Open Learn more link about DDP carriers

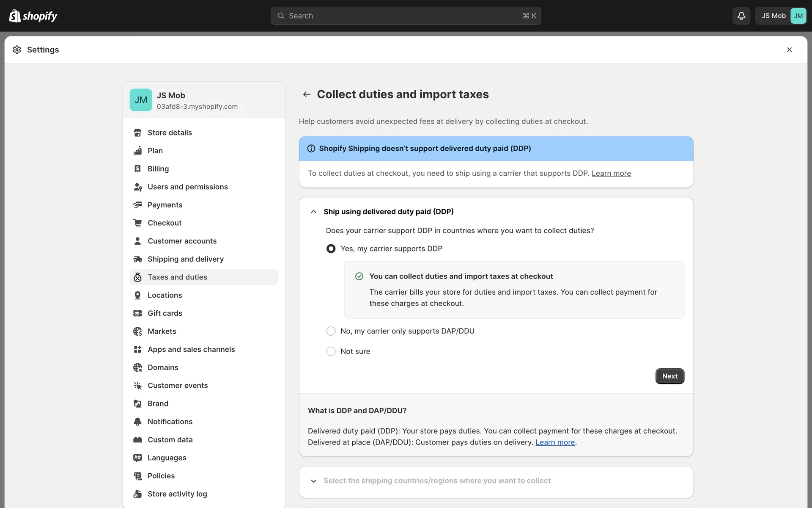(x=611, y=173)
